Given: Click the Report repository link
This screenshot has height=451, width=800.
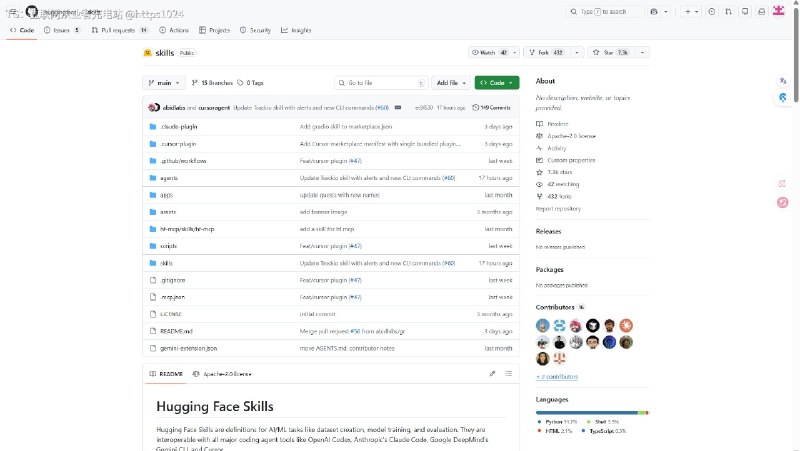Looking at the screenshot, I should [558, 209].
